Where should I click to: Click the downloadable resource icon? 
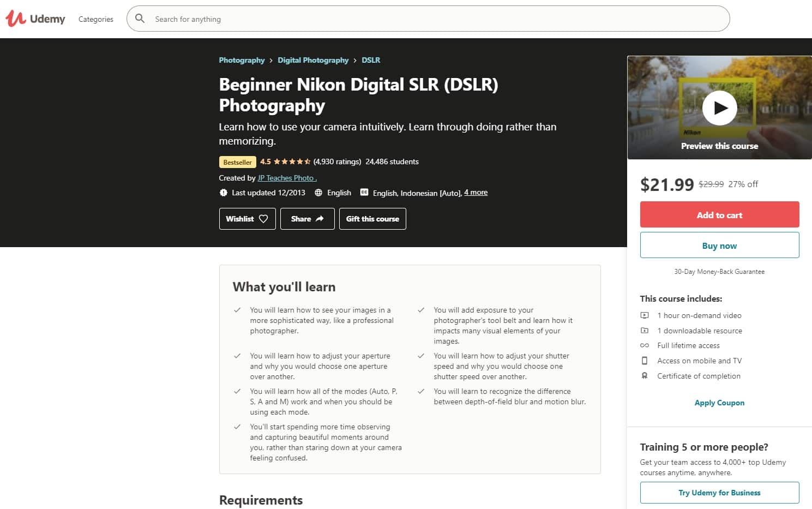(x=645, y=331)
